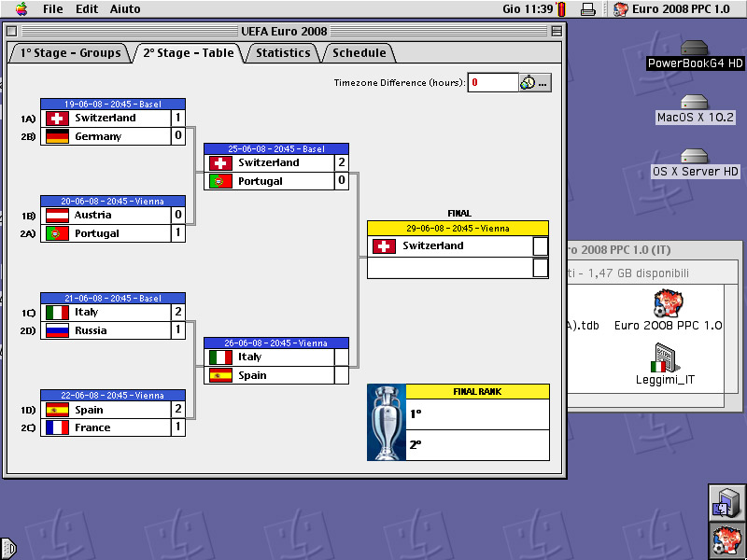
Task: Click the Timezone Difference hours field
Action: click(493, 83)
